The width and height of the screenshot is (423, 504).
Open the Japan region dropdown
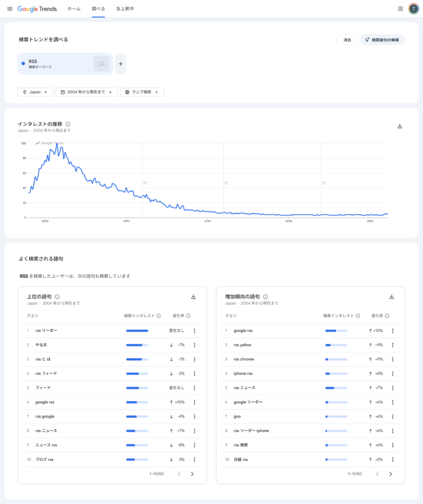(x=35, y=92)
